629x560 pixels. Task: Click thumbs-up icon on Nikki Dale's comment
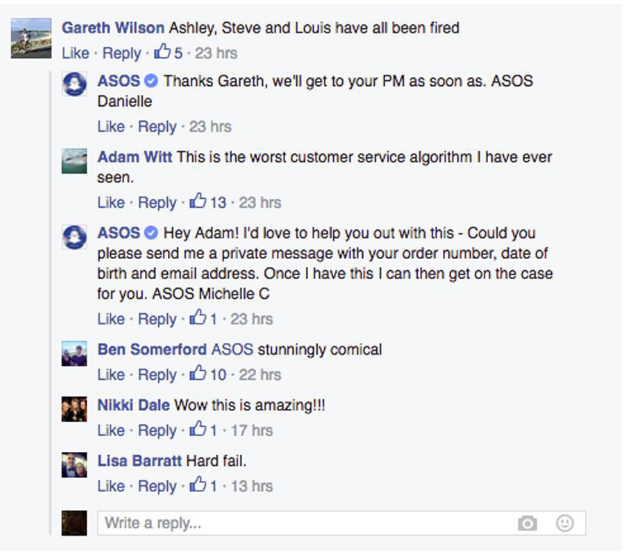198,429
